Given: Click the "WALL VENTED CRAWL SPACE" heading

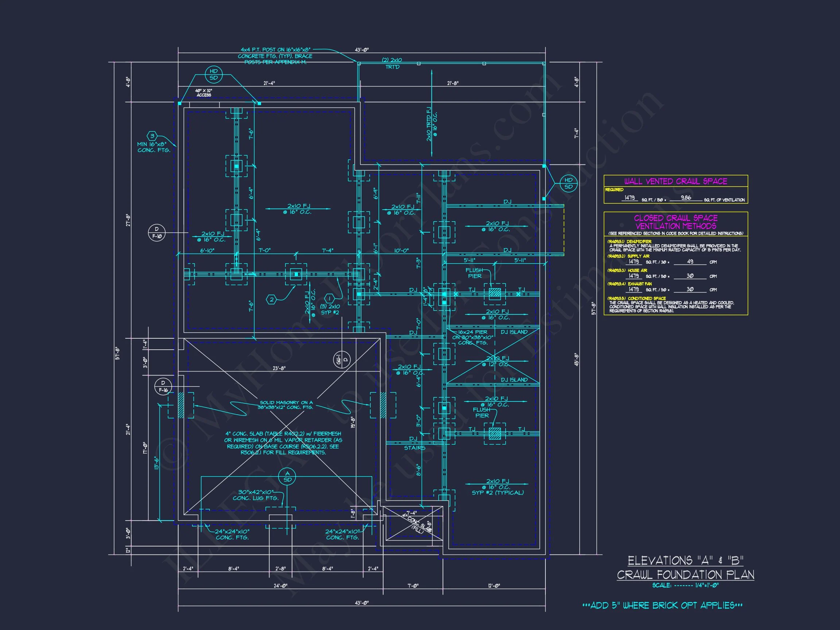Looking at the screenshot, I should click(676, 181).
